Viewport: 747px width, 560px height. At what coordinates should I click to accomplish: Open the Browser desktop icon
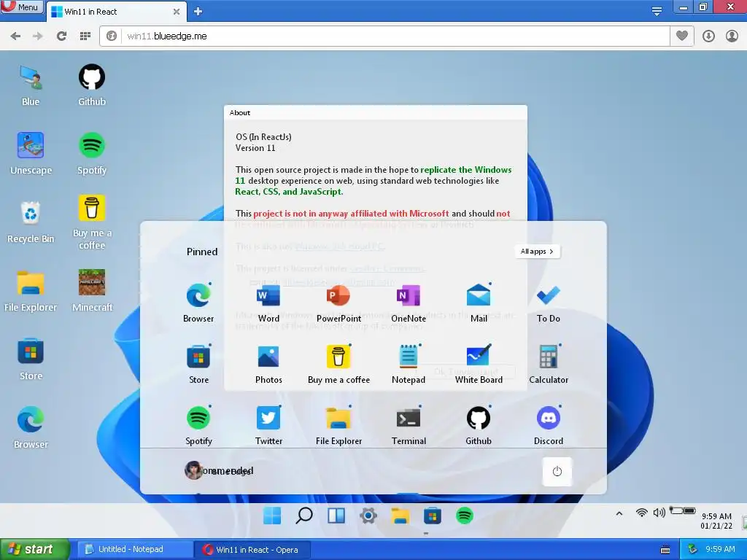31,427
